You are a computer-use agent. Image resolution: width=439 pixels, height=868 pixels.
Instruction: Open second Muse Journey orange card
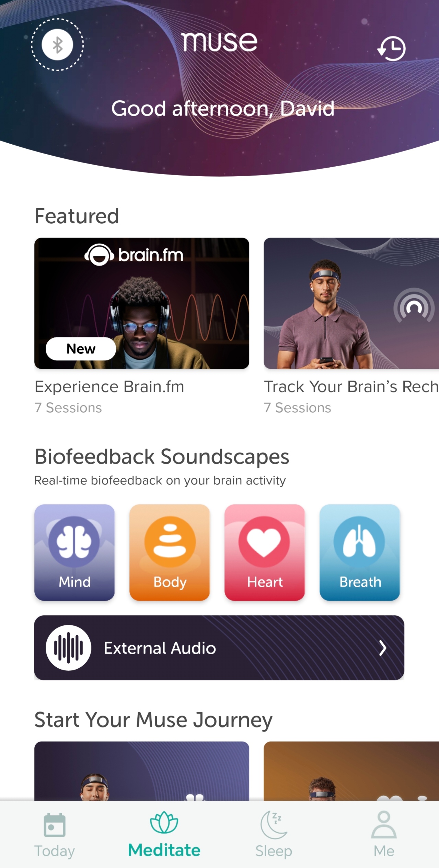[x=351, y=771]
